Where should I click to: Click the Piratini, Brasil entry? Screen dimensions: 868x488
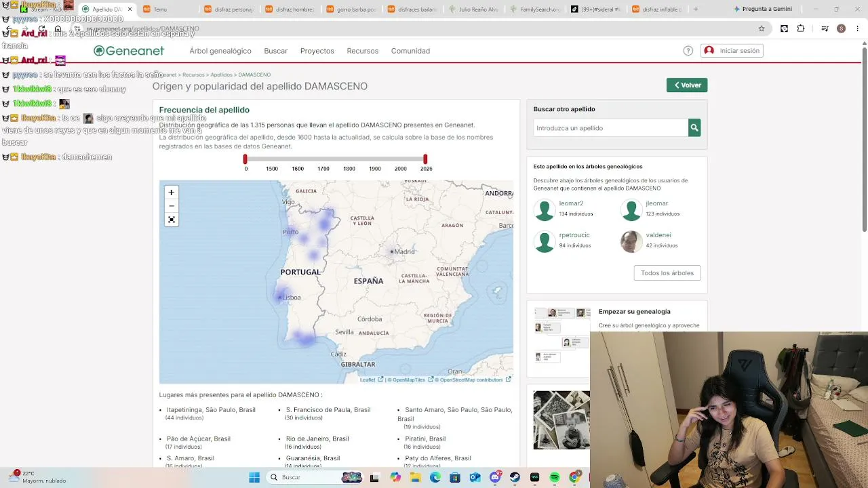pyautogui.click(x=425, y=439)
